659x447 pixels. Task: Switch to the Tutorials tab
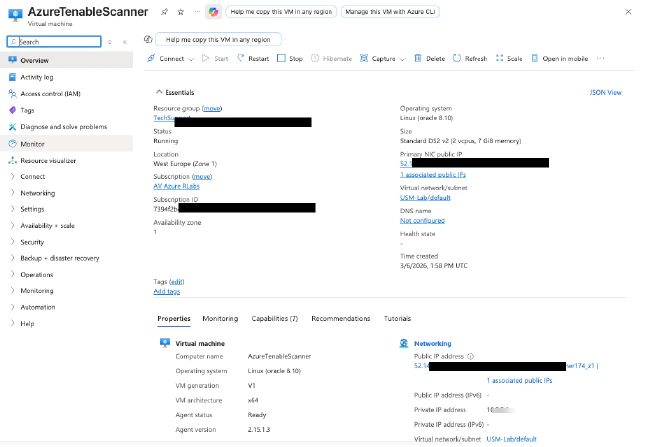[398, 319]
